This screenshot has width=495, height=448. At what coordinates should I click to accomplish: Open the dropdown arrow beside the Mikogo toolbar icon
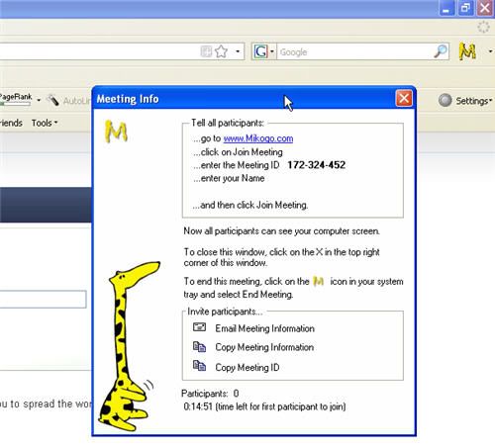490,51
